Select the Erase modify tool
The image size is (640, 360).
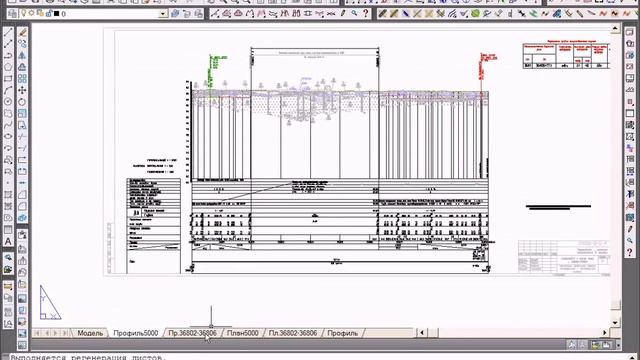(22, 33)
